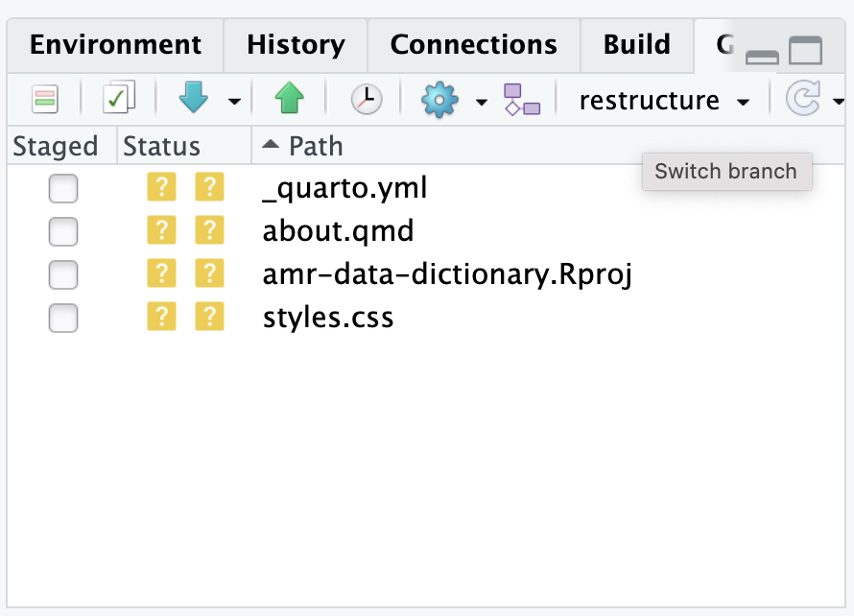The image size is (854, 616).
Task: Click the first status icon for _quarto.yml
Action: pos(161,187)
